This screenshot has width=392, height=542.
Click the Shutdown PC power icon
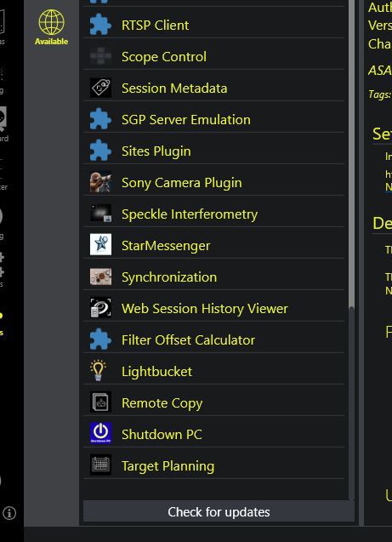pos(100,434)
